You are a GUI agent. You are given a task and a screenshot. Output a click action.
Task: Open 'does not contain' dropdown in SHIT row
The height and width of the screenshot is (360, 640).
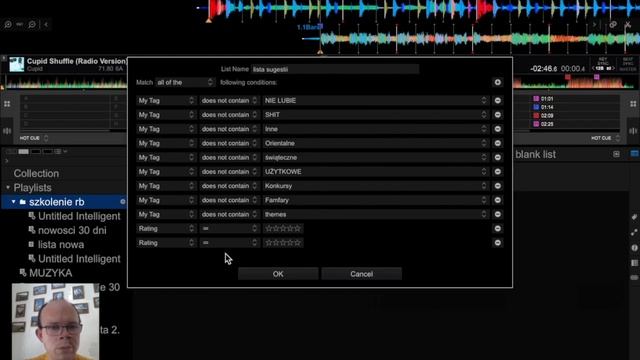coord(229,115)
